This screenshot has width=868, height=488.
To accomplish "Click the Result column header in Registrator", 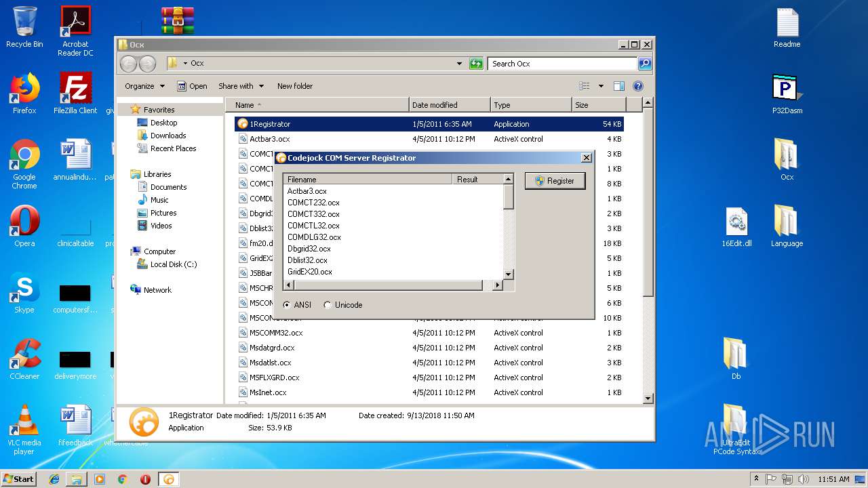I will [x=477, y=180].
